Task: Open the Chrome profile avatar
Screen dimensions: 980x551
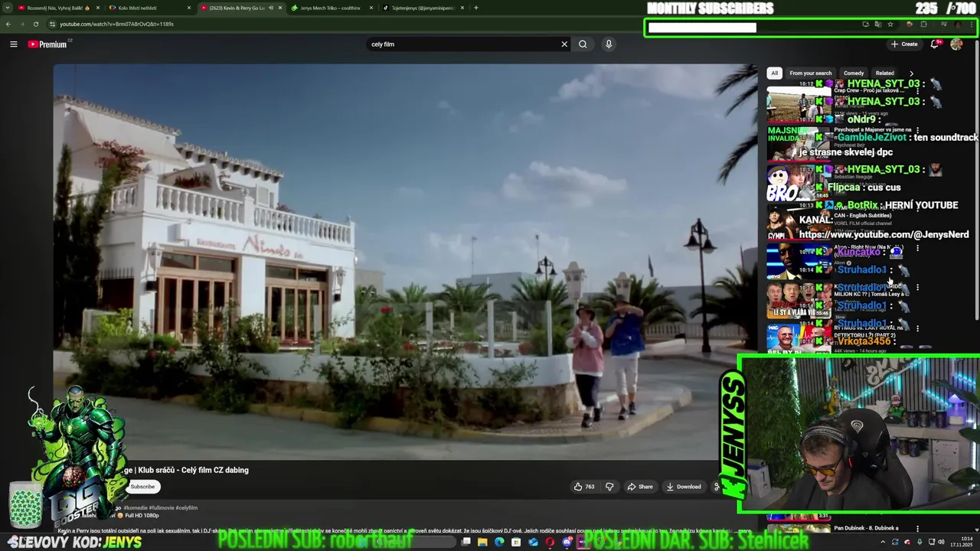Action: click(x=959, y=24)
